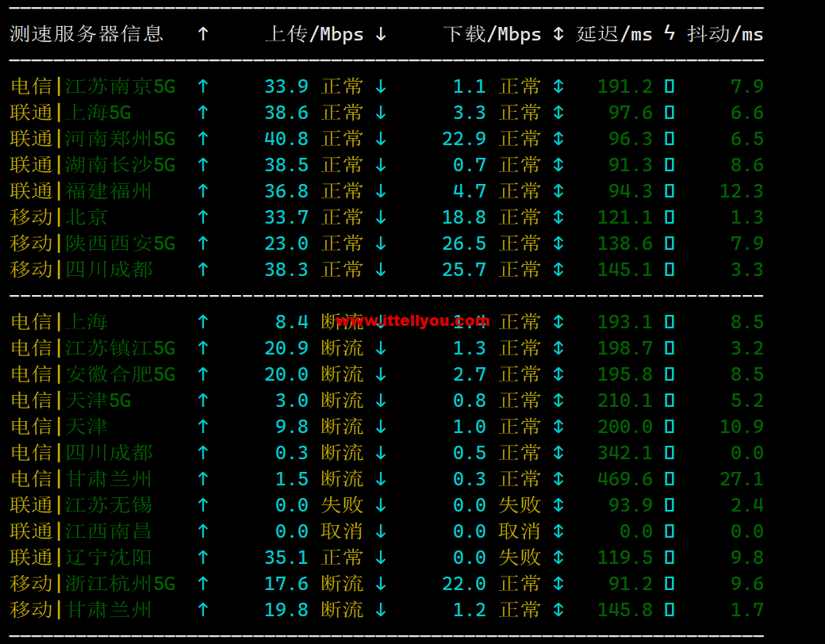Click the download arrow on 河南郑州5G row

click(x=381, y=139)
